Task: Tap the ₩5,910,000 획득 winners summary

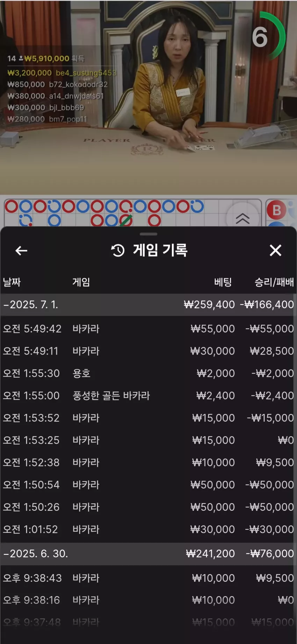Action: pyautogui.click(x=46, y=58)
